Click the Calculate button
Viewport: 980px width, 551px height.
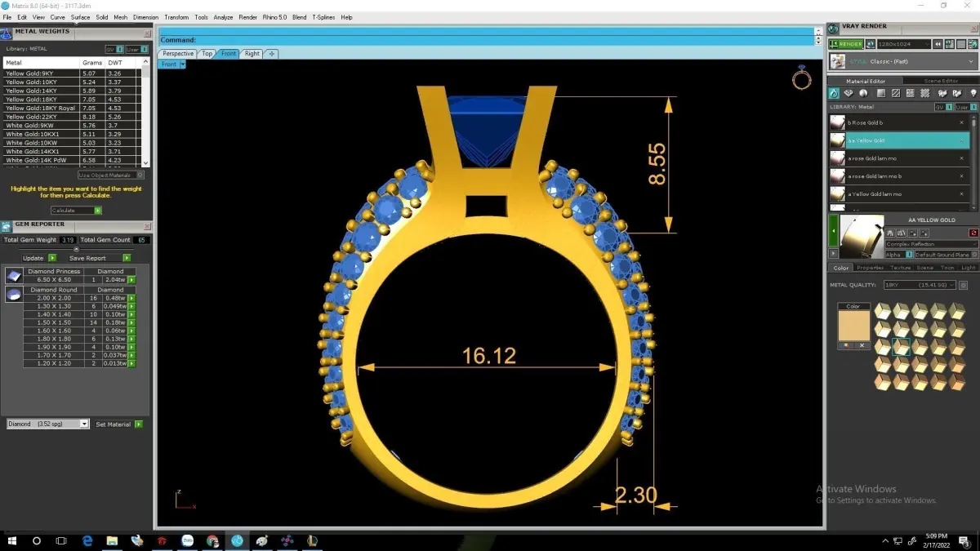tap(76, 211)
